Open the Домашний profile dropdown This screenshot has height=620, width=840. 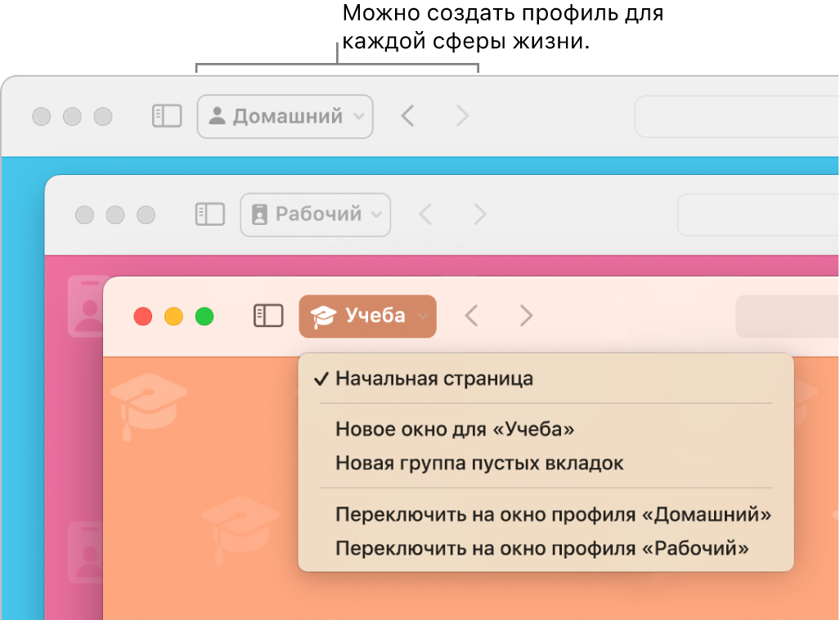pyautogui.click(x=285, y=116)
